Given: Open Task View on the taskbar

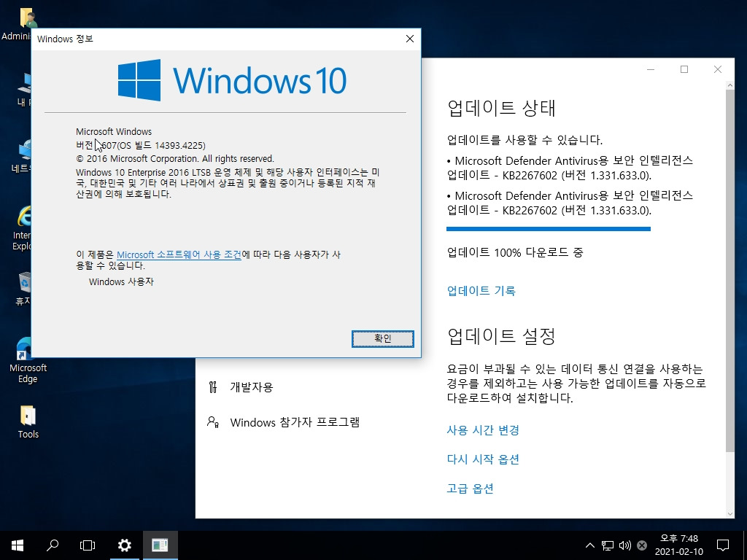Looking at the screenshot, I should coord(88,545).
